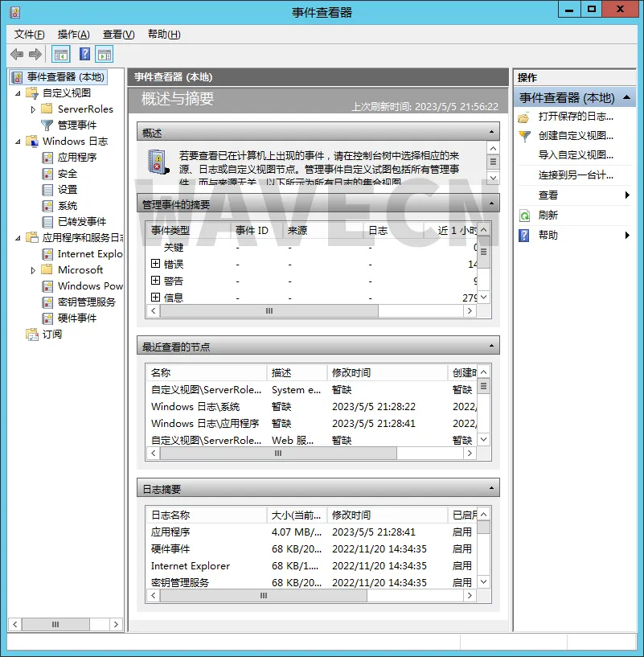
Task: Click the 帮助 icon in actions pane
Action: pos(523,236)
